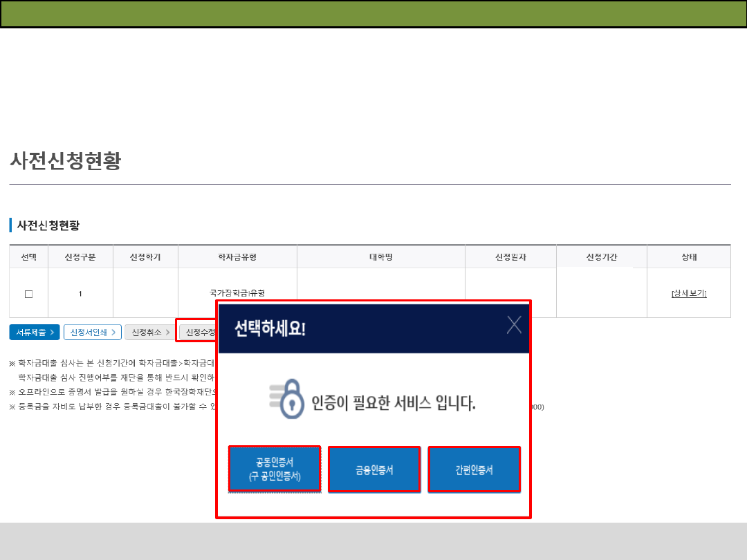Screen dimensions: 747x560
Task: Click the 신청학기 column header
Action: (145, 257)
